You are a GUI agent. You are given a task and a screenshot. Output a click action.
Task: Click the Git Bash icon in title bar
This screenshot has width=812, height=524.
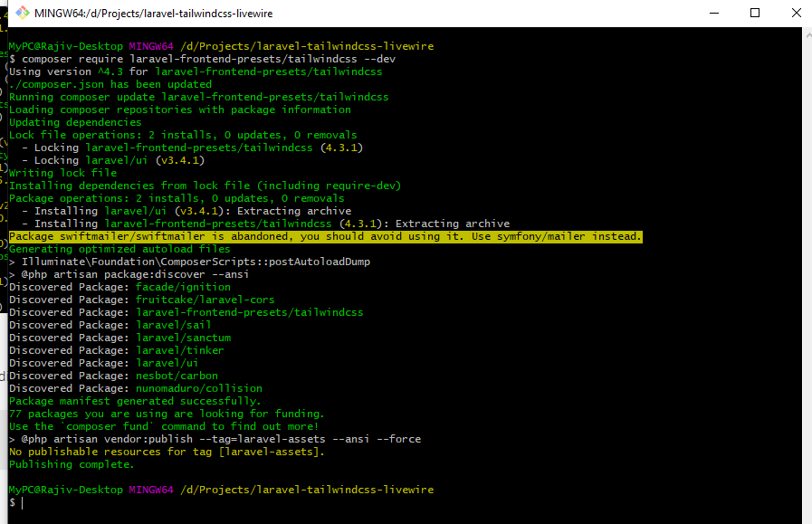tap(23, 13)
